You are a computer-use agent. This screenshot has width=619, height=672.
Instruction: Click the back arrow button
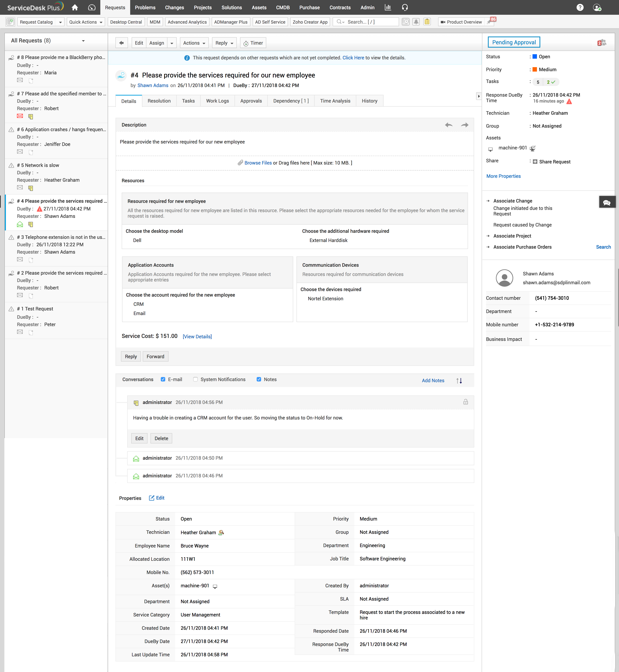(122, 43)
